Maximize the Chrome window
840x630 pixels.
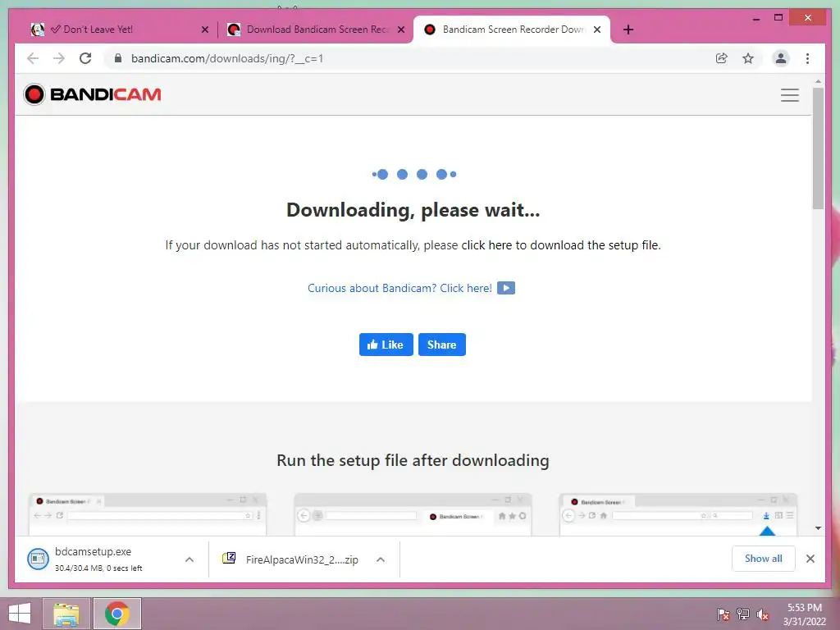778,18
